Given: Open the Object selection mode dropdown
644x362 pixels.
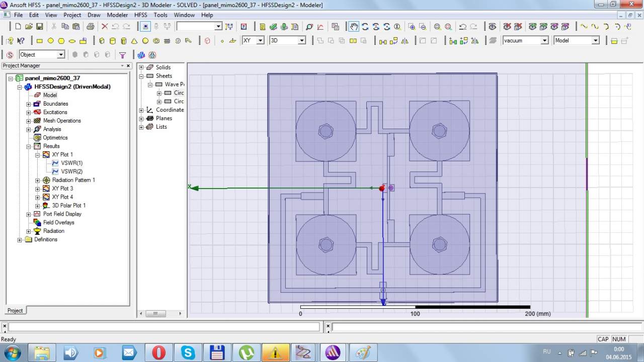Looking at the screenshot, I should click(61, 55).
